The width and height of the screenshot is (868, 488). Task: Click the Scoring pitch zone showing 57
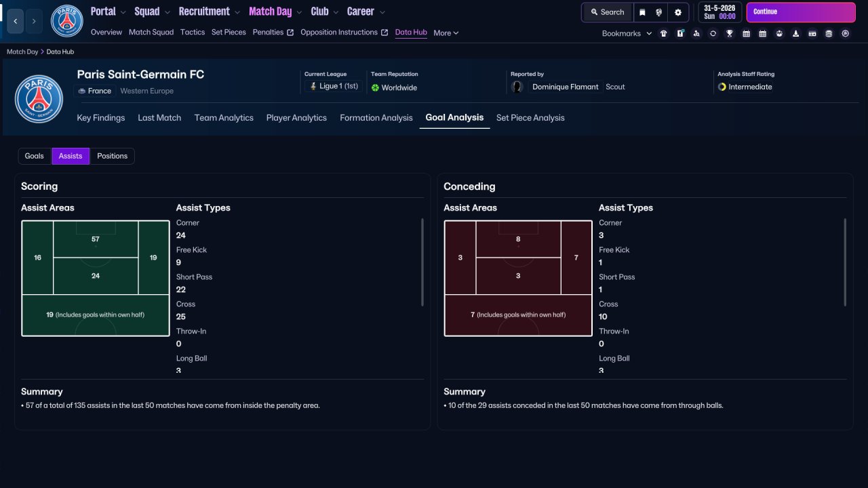[x=96, y=239]
